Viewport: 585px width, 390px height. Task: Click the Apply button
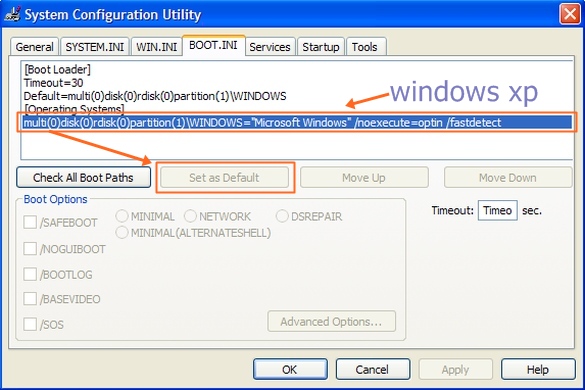[456, 369]
